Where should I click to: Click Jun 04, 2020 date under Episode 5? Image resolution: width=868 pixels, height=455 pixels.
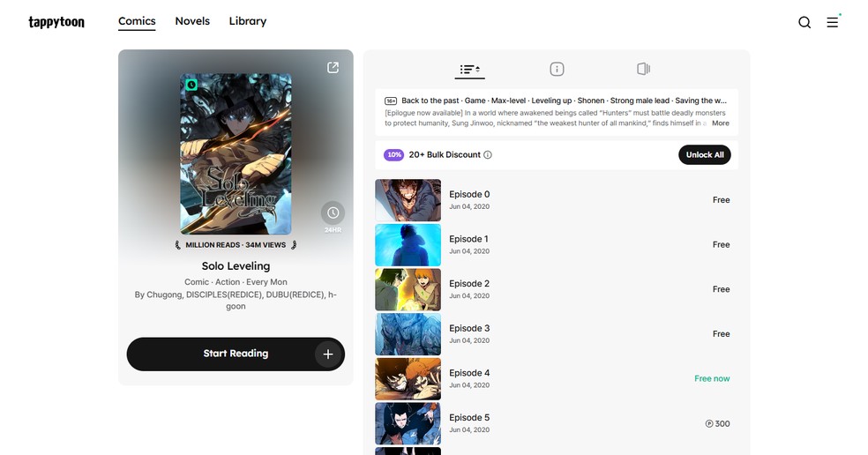point(469,429)
